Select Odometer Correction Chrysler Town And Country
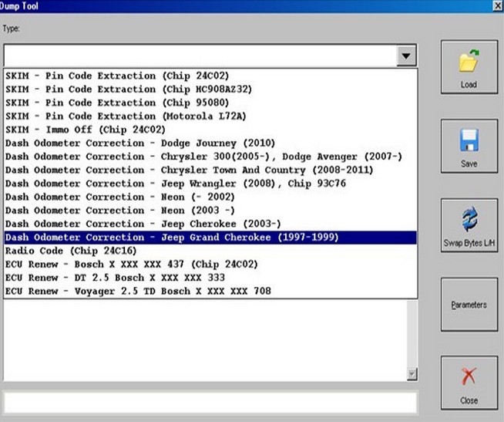This screenshot has width=504, height=422. (x=210, y=170)
